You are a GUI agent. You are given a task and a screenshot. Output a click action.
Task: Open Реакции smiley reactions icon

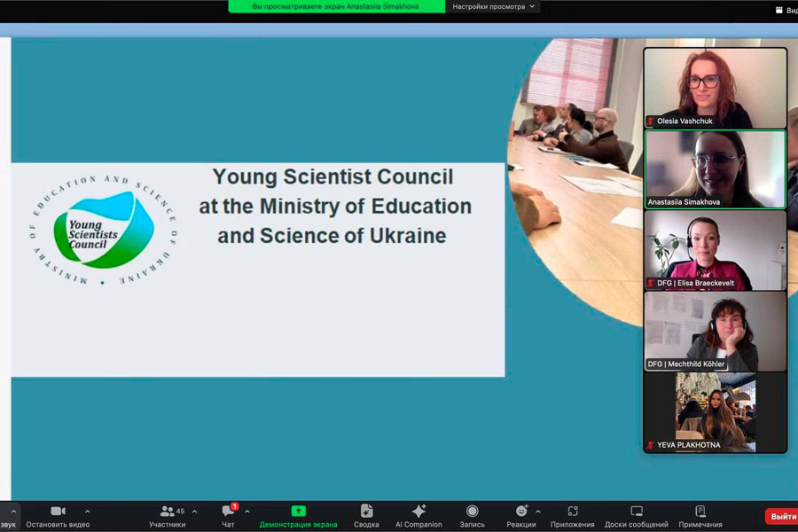pyautogui.click(x=521, y=510)
